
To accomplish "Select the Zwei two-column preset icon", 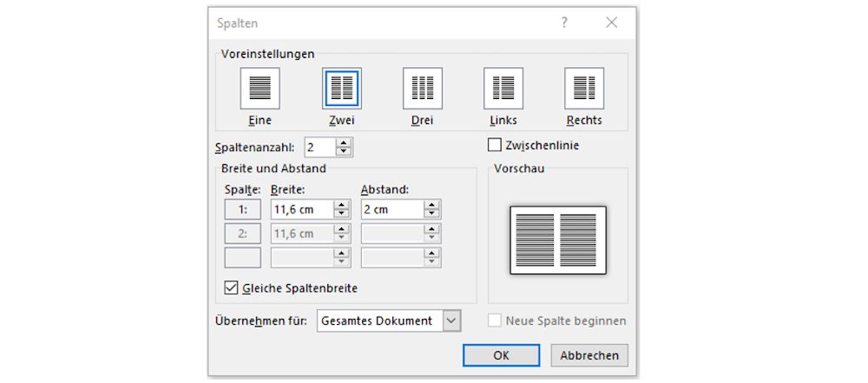I will click(x=341, y=88).
